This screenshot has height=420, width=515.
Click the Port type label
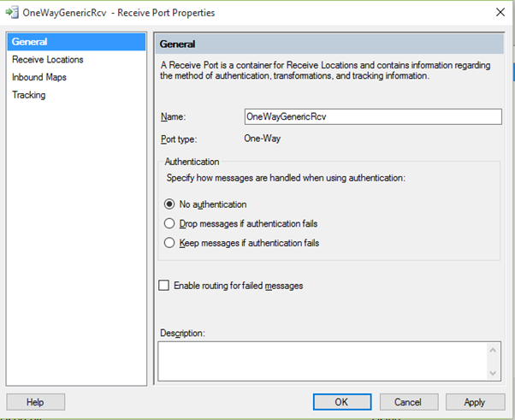(x=179, y=139)
